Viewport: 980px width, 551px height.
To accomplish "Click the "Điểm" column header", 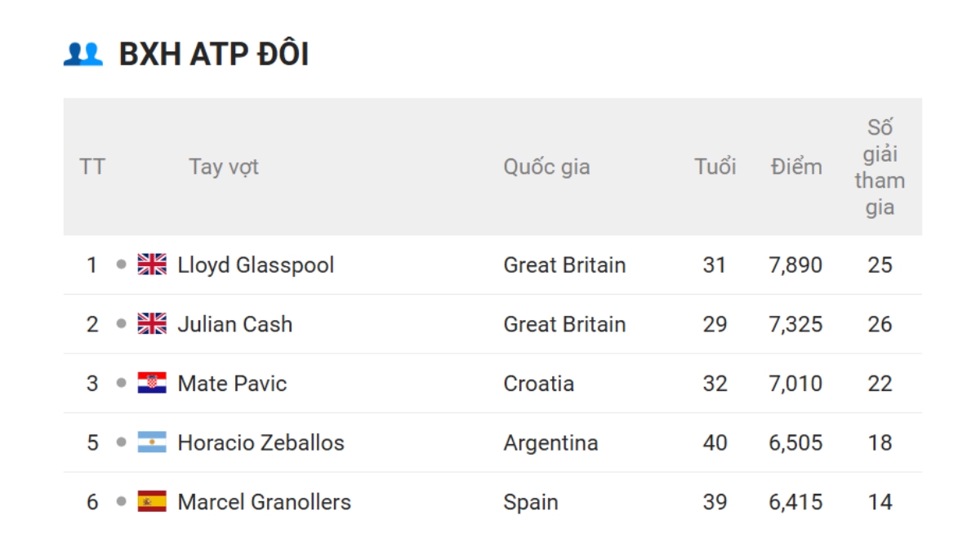I will 795,167.
